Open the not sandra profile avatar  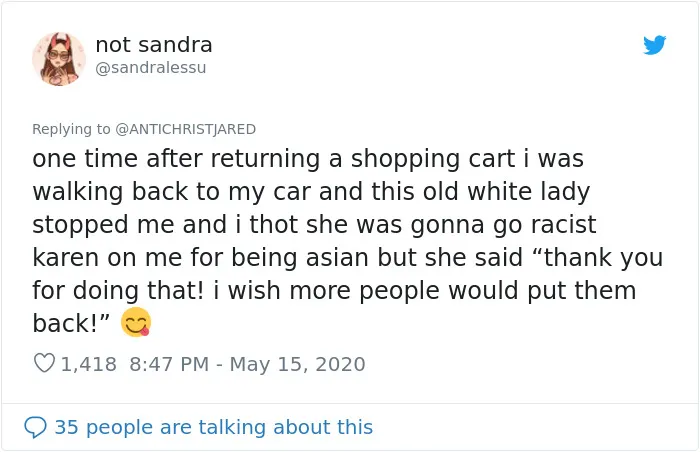point(59,59)
